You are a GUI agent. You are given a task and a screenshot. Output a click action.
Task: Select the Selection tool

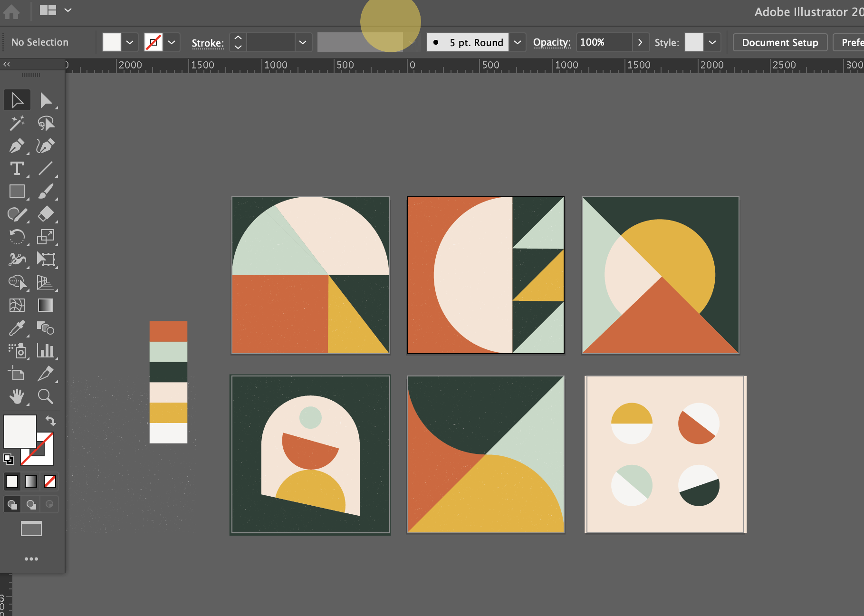(x=17, y=99)
